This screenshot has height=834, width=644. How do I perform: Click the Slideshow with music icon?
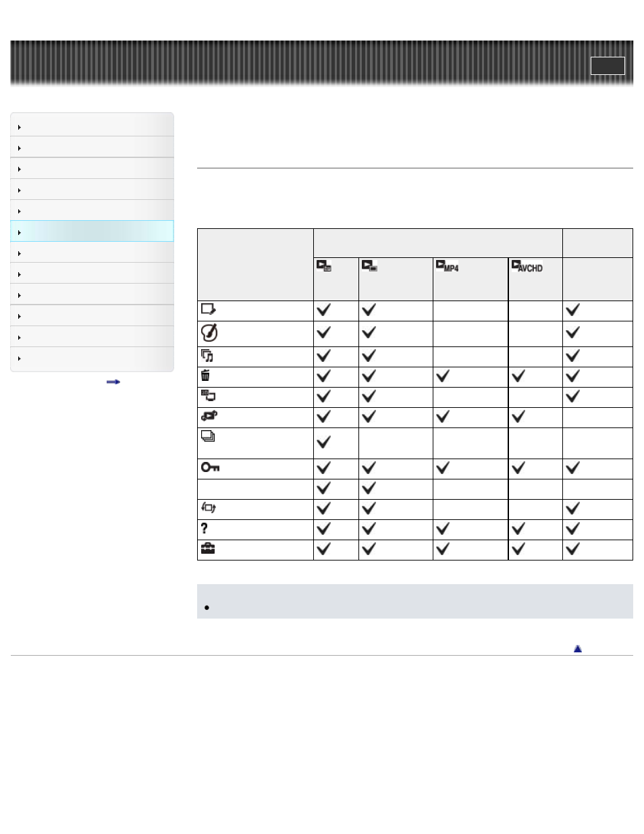pos(207,356)
